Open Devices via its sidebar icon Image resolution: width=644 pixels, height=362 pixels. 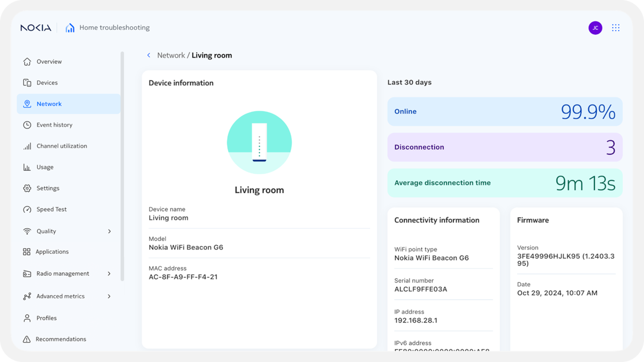coord(27,83)
